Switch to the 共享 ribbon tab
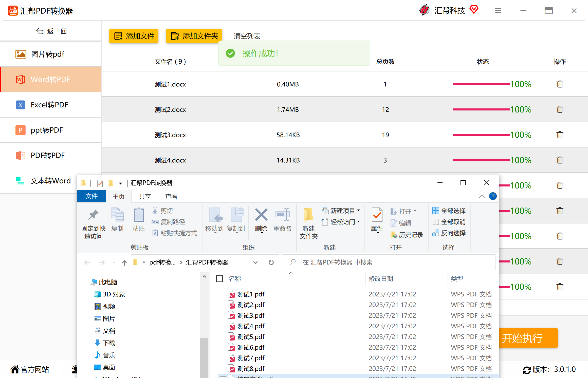The height and width of the screenshot is (378, 588). pyautogui.click(x=145, y=196)
